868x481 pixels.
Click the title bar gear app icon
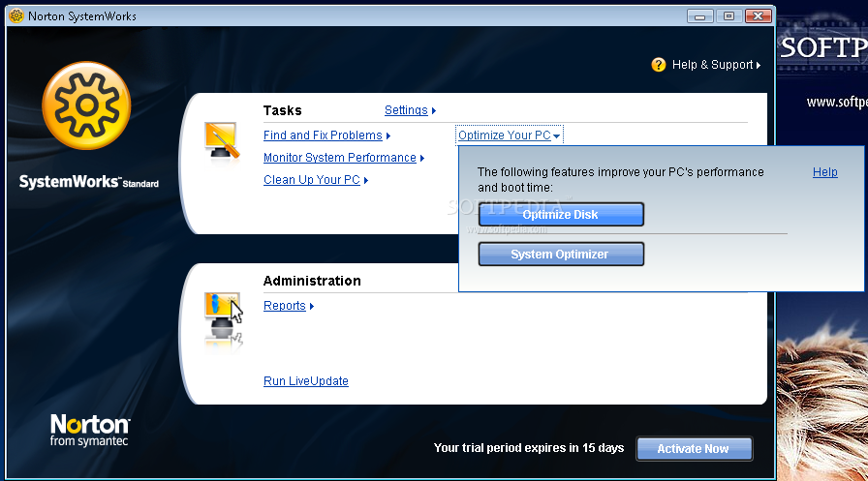[16, 16]
